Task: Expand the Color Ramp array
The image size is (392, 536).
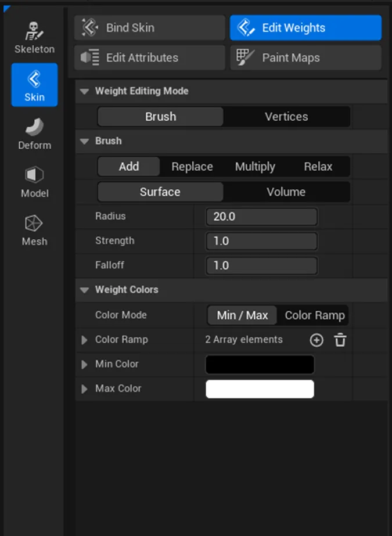Action: tap(85, 340)
